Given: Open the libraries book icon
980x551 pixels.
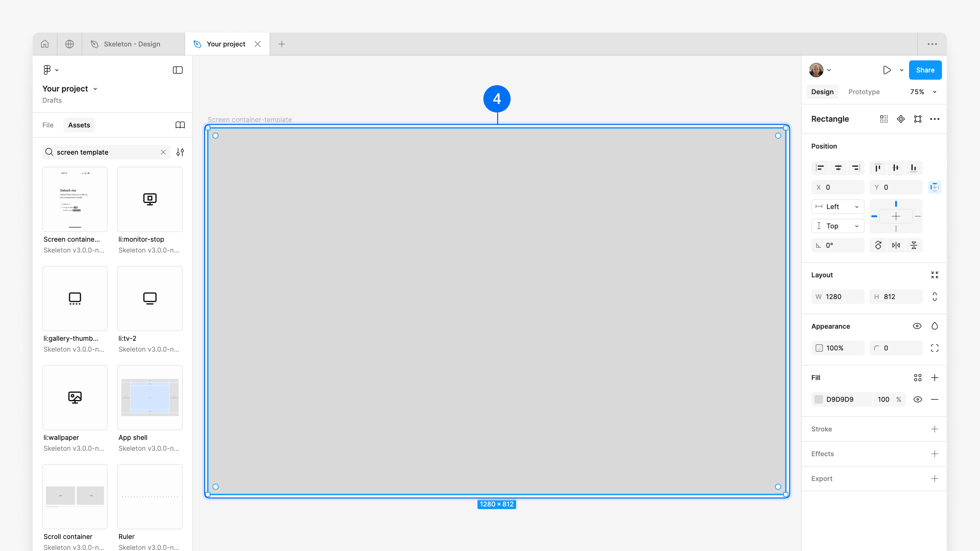Looking at the screenshot, I should (x=180, y=125).
